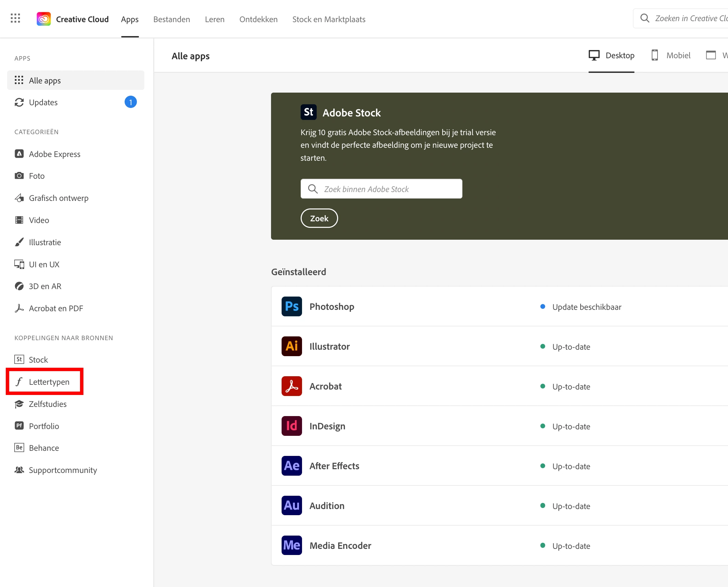Open Photoshop app icon in installed list
Viewport: 728px width, 587px height.
(291, 306)
